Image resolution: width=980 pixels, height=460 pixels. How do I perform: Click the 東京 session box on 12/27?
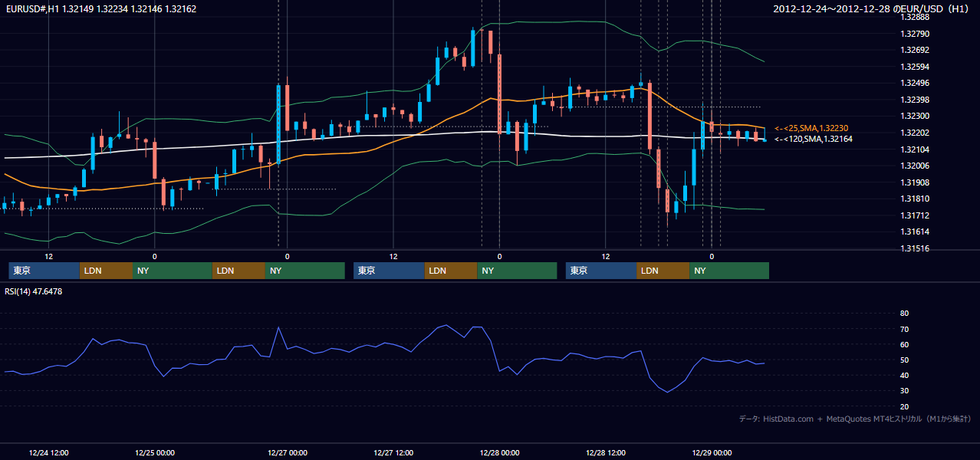point(389,271)
